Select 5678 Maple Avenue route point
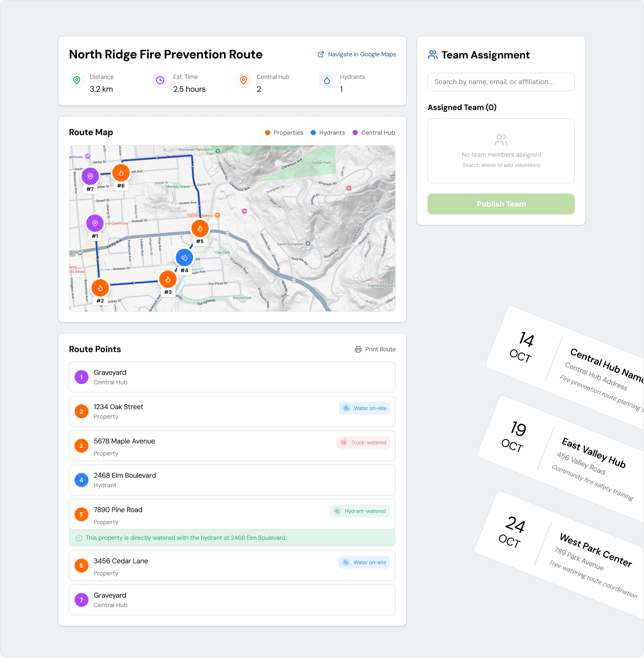Image resolution: width=644 pixels, height=658 pixels. click(x=232, y=446)
